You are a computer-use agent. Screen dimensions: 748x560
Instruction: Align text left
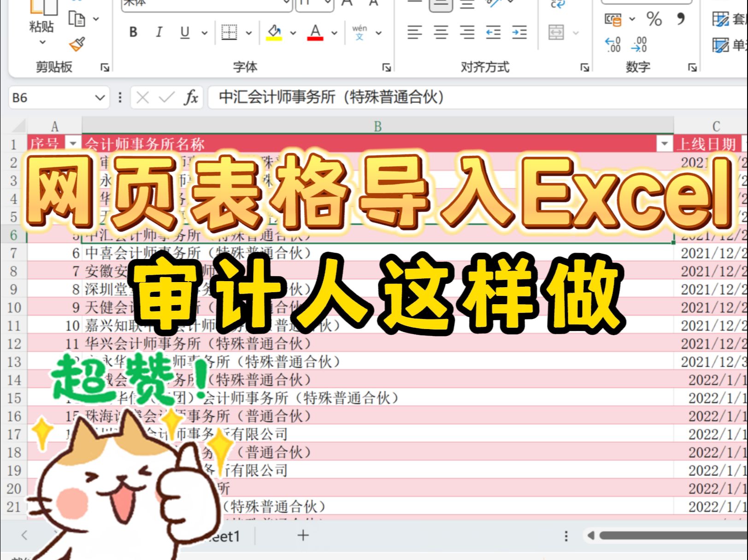414,32
